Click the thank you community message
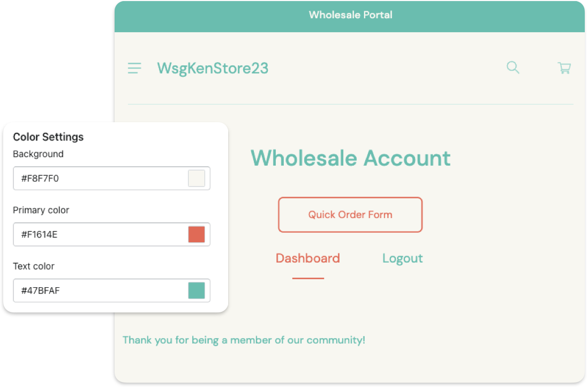This screenshot has width=588, height=388. (x=244, y=340)
